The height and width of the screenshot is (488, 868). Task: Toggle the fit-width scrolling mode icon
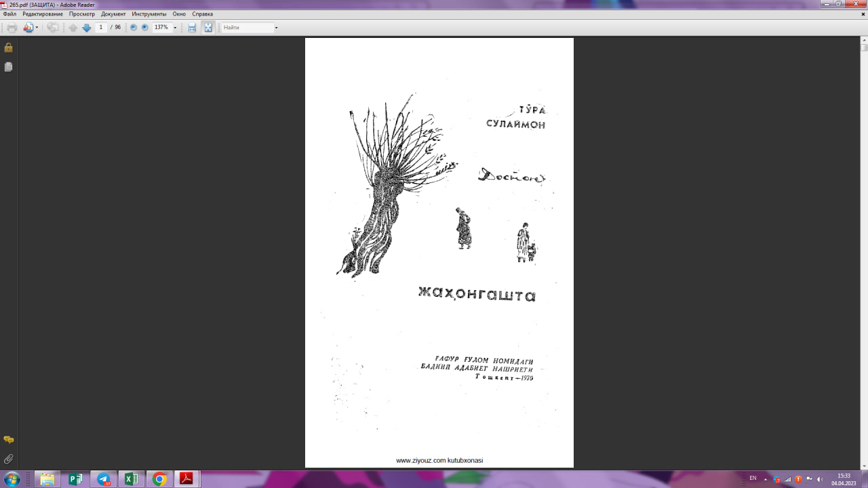tap(192, 28)
